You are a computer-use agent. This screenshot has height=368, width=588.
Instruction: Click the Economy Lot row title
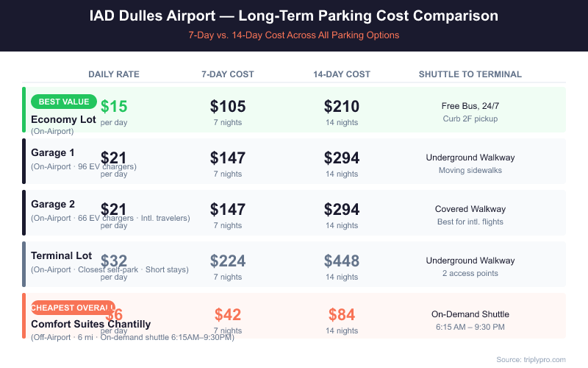[x=63, y=119]
